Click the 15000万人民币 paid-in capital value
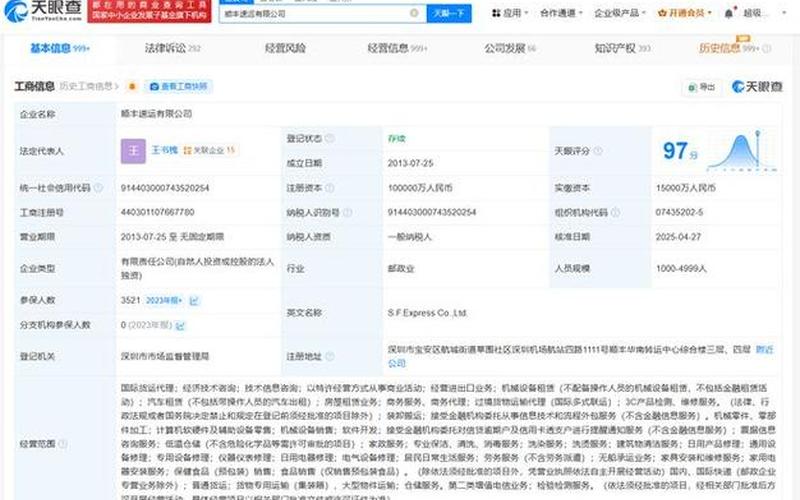Viewport: 800px width, 500px height. 685,188
